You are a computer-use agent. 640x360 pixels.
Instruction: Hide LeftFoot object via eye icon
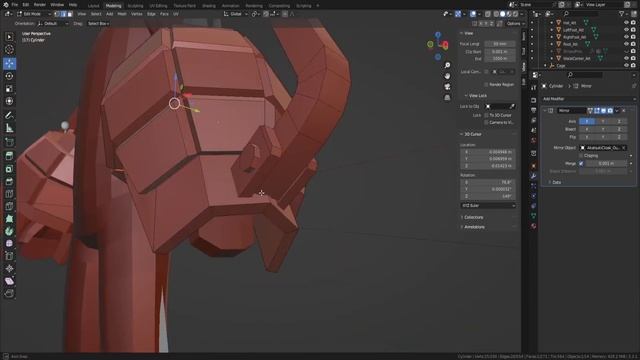[x=626, y=30]
